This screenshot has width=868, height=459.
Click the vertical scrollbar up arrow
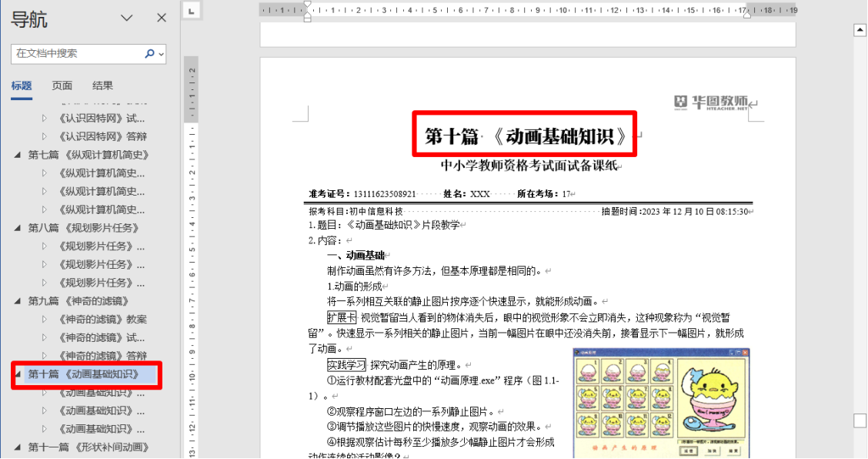point(860,30)
